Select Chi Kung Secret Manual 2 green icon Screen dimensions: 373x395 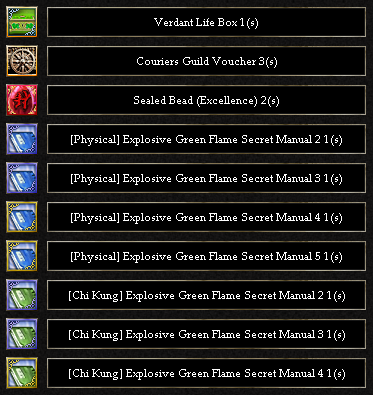(22, 295)
